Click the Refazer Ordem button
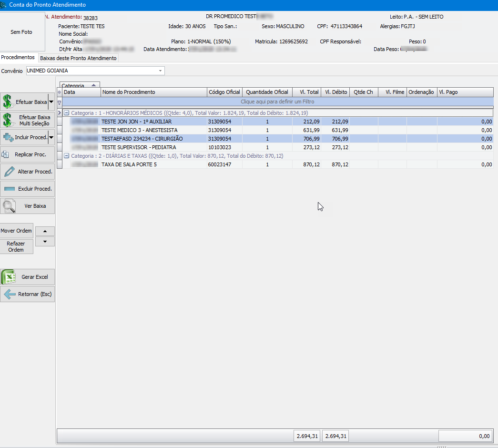Image resolution: width=498 pixels, height=448 pixels. coord(16,246)
